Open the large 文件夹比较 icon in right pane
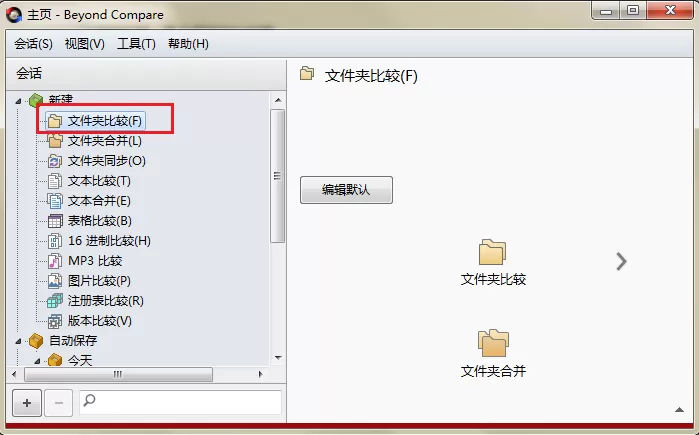The width and height of the screenshot is (699, 435). point(492,252)
